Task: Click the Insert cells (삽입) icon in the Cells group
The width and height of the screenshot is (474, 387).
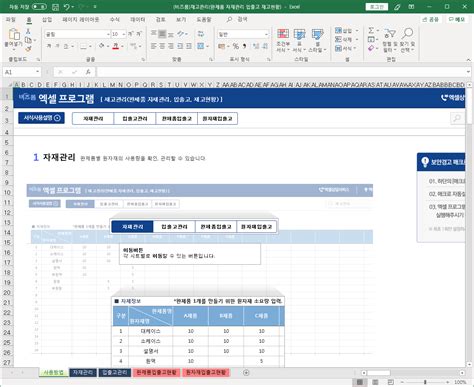Action: pos(338,31)
